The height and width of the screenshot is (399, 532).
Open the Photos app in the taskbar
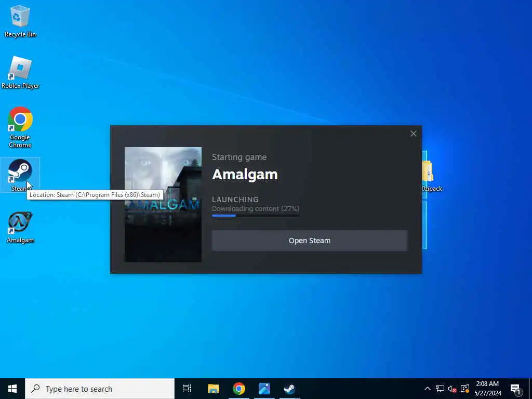264,389
